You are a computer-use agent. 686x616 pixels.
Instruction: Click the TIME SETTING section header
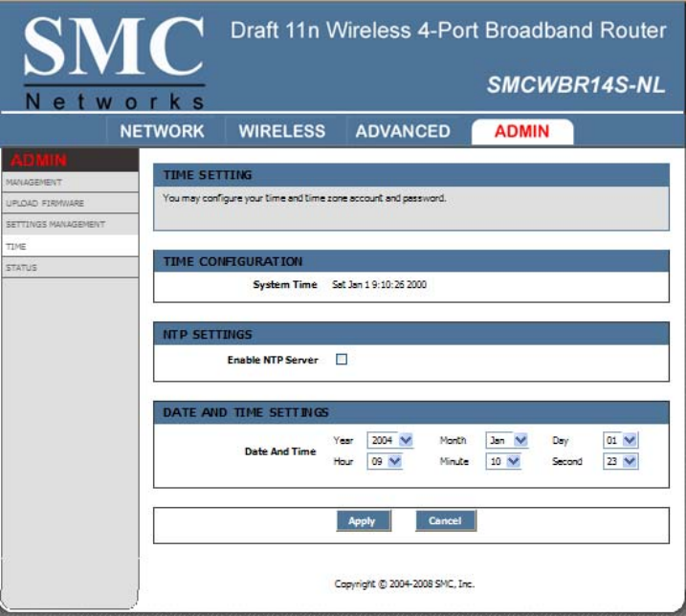point(411,175)
